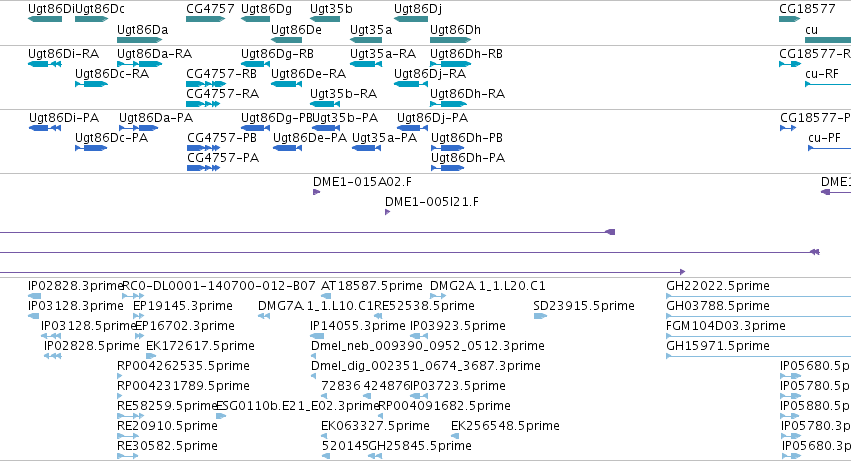851x461 pixels.
Task: Click the Ugt35a gene label
Action: coord(371,29)
